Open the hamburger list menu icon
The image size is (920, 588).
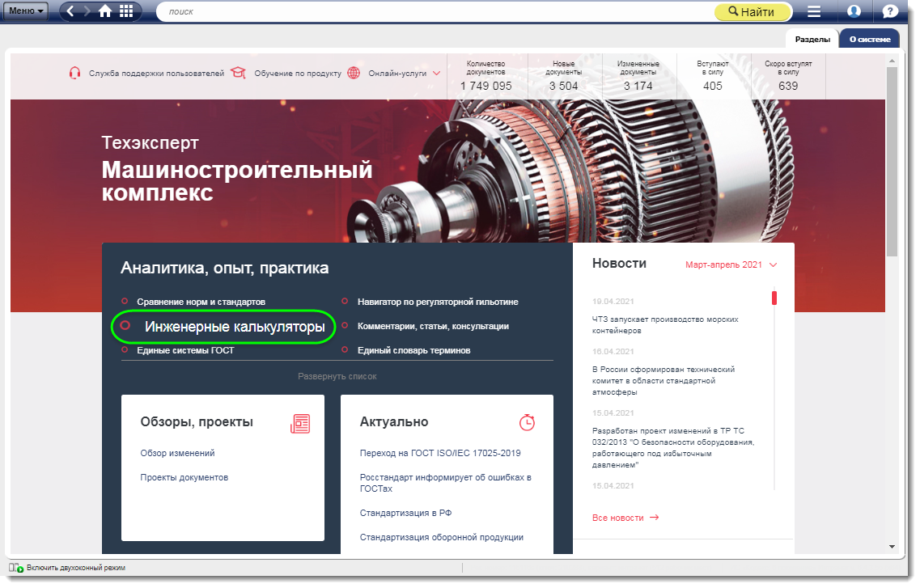pos(814,11)
